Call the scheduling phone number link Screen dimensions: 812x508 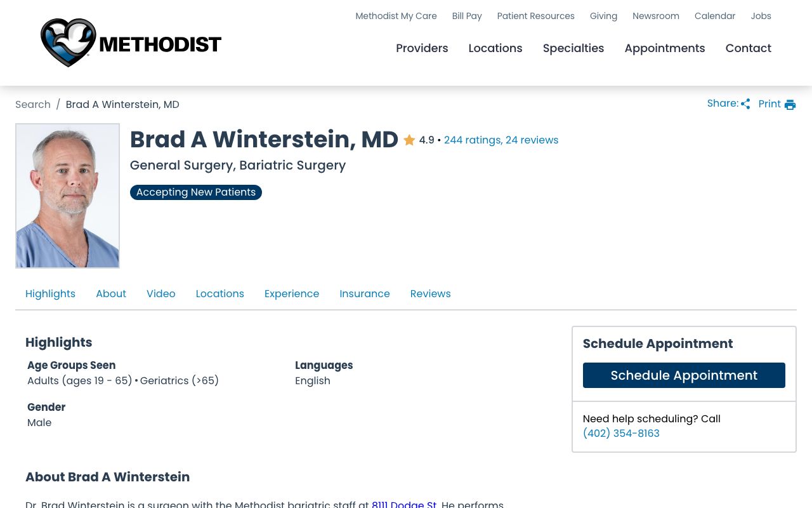621,433
